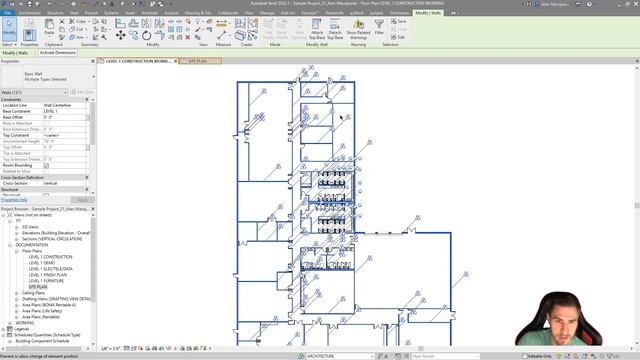Click the Properties panel vertical scrollbar

click(x=93, y=124)
